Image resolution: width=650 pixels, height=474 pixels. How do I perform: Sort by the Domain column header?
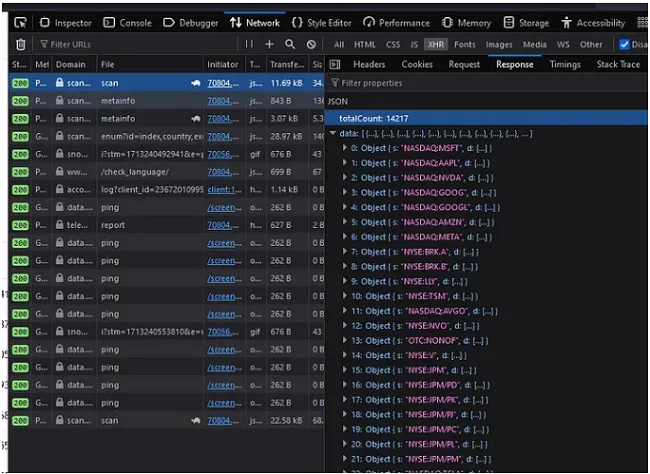click(x=75, y=64)
